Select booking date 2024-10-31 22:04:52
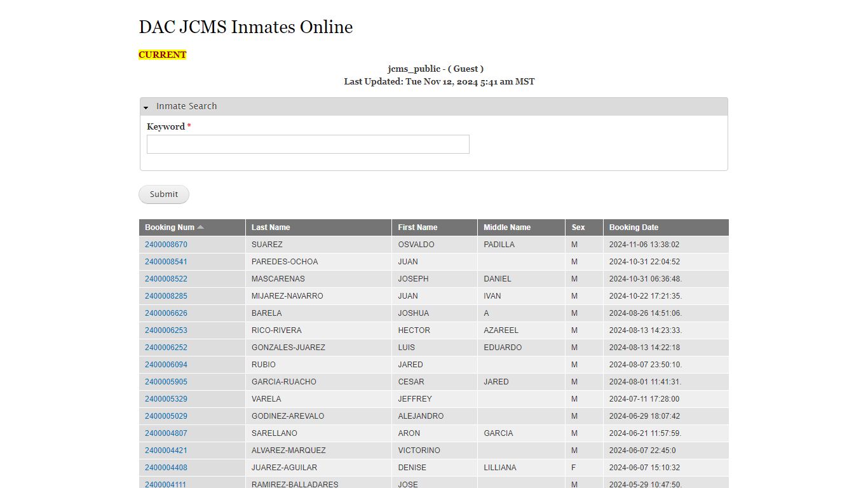 [666, 262]
